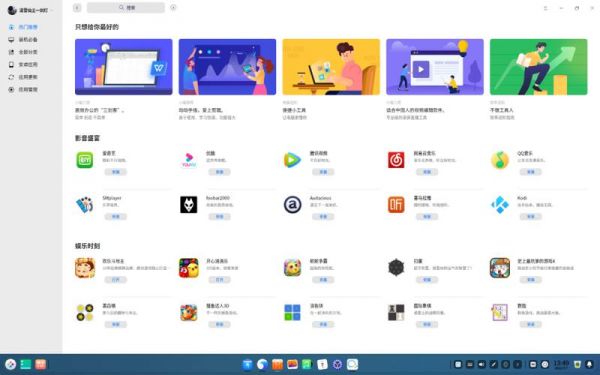Mute sound via taskbar volume tray icon

coord(482,364)
